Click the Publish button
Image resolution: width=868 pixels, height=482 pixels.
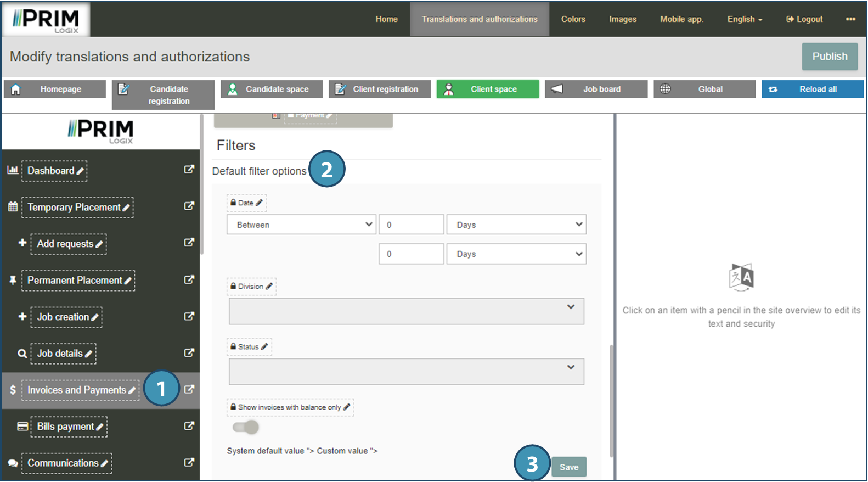(x=829, y=57)
